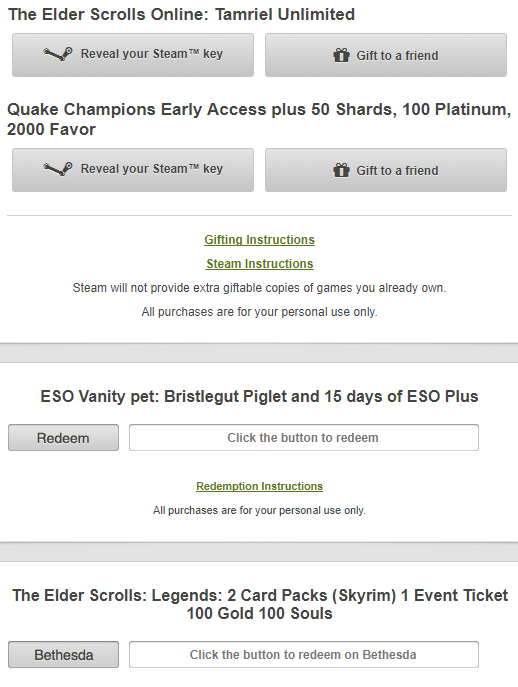The image size is (518, 687).
Task: Click the Steam logo icon for Quake Champions
Action: click(58, 169)
